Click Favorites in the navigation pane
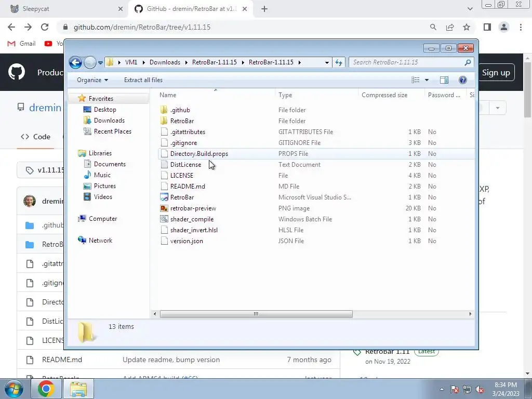Image resolution: width=532 pixels, height=399 pixels. tap(101, 98)
